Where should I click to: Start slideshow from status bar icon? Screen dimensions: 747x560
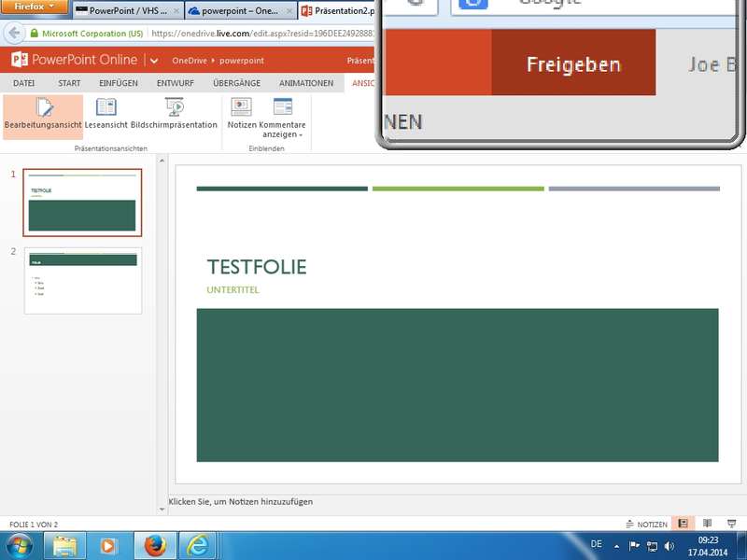pos(732,524)
